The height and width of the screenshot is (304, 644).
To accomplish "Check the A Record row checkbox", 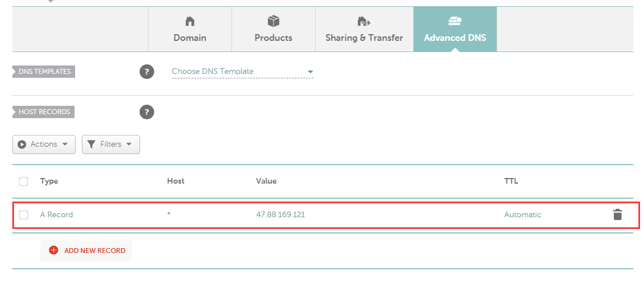I will pyautogui.click(x=24, y=215).
